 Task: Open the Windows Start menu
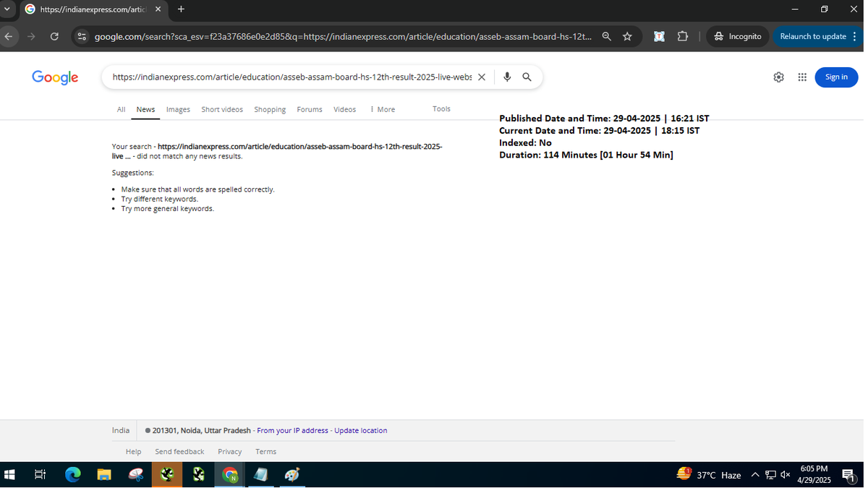point(10,475)
